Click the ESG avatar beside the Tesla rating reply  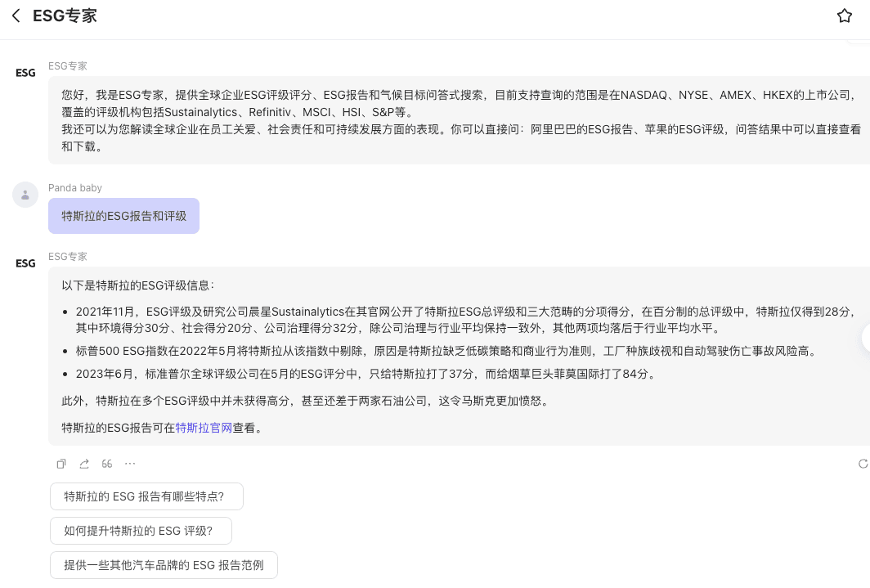pyautogui.click(x=25, y=263)
